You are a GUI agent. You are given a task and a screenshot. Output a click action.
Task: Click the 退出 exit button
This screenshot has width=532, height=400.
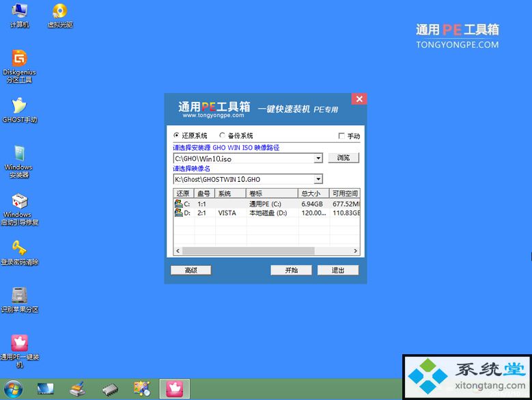[x=338, y=270]
